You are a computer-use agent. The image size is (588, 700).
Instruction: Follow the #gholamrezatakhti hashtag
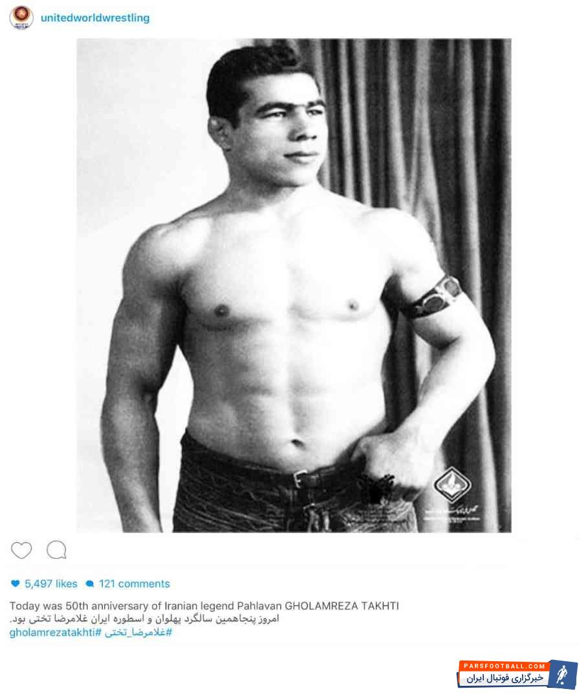(x=56, y=633)
